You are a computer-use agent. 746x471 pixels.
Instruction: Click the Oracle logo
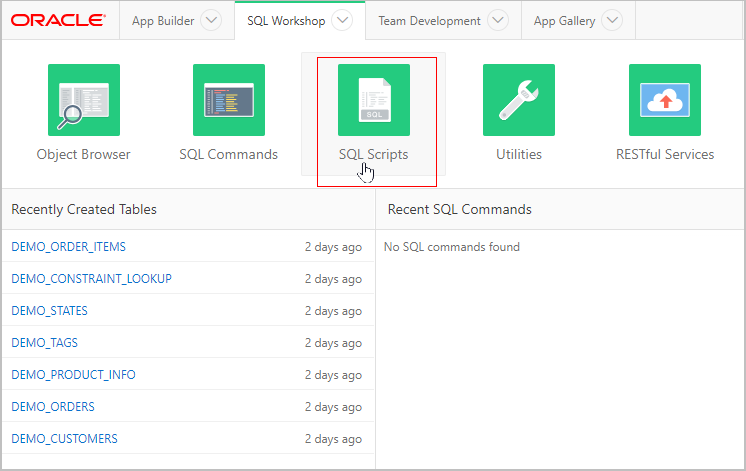58,21
